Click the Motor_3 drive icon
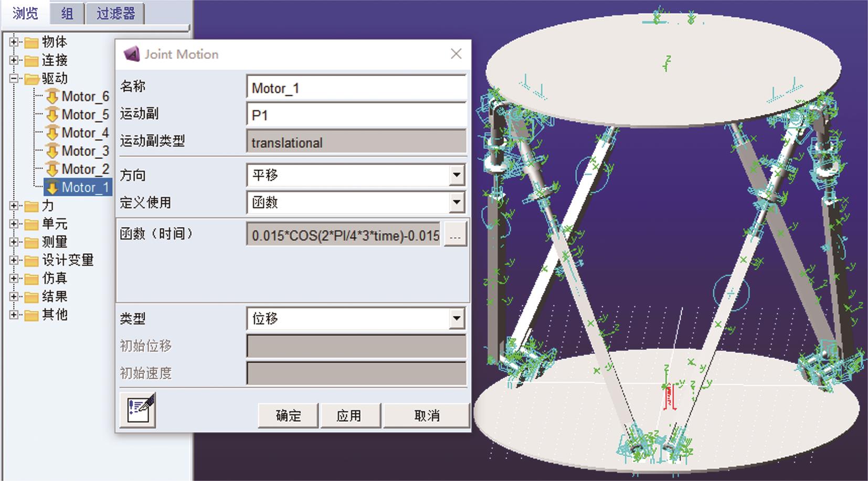The image size is (868, 481). tap(52, 151)
